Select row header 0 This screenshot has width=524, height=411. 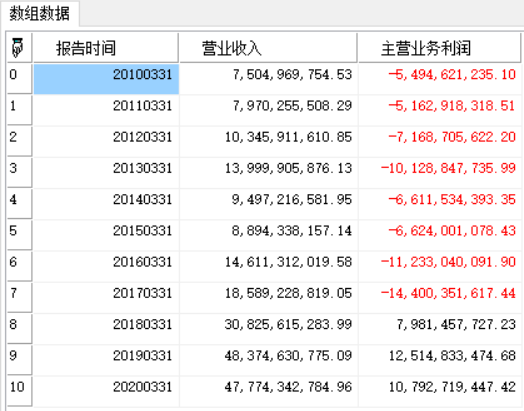[19, 79]
